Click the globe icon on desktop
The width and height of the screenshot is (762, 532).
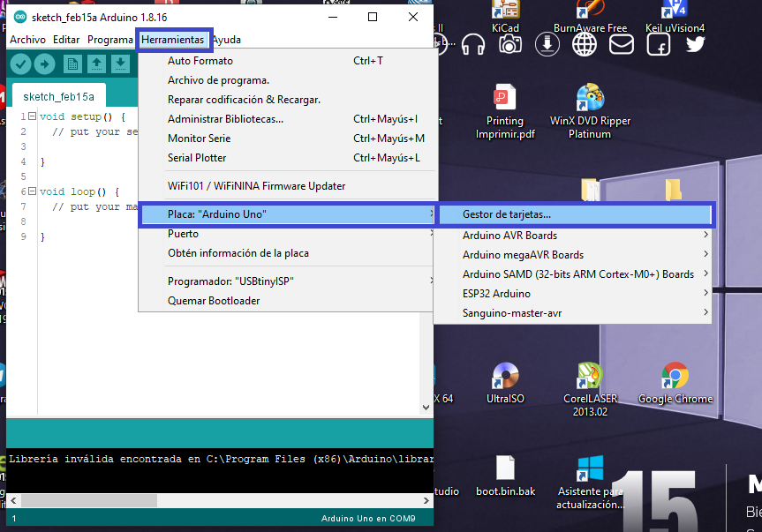[585, 45]
